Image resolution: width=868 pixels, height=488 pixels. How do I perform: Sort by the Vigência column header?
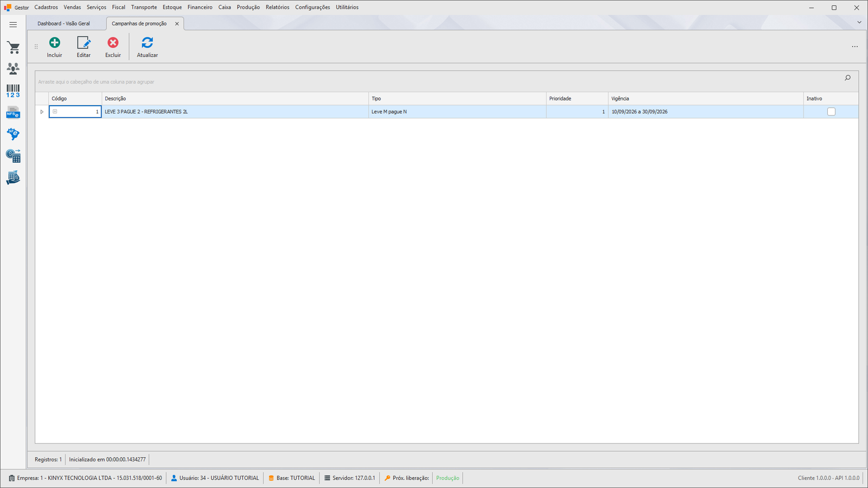pyautogui.click(x=706, y=99)
